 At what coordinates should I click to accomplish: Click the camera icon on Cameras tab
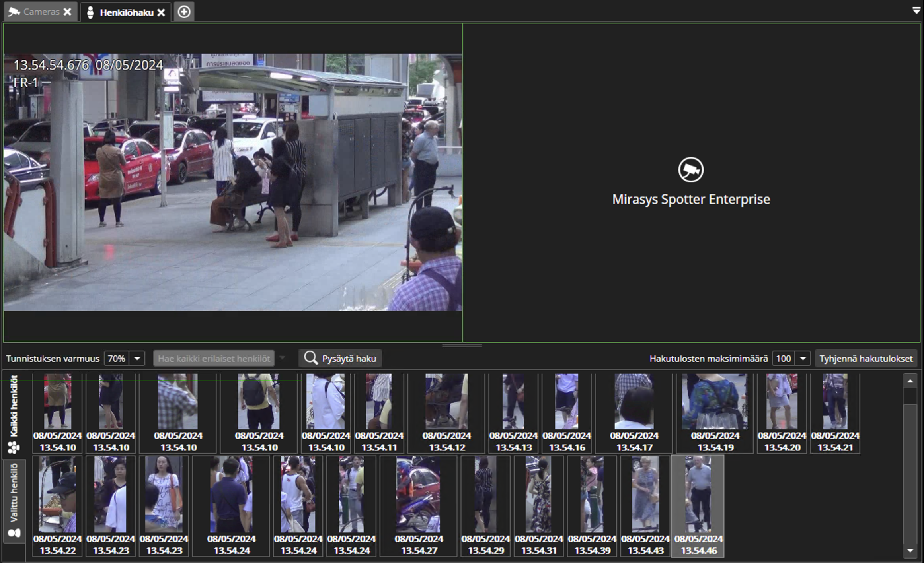(14, 12)
